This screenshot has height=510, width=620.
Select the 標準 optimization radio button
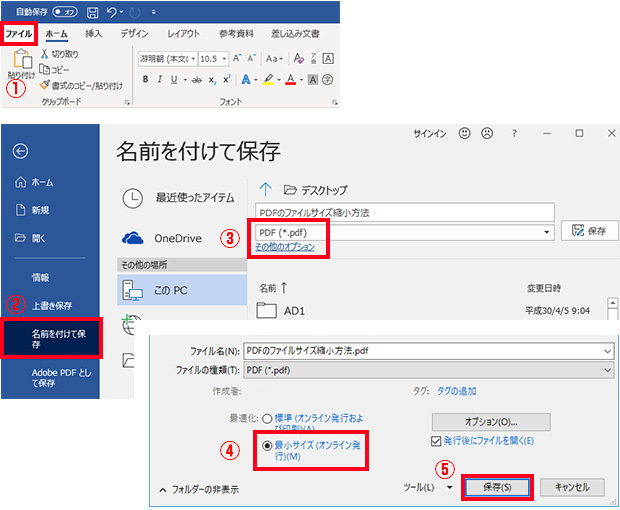coord(267,419)
